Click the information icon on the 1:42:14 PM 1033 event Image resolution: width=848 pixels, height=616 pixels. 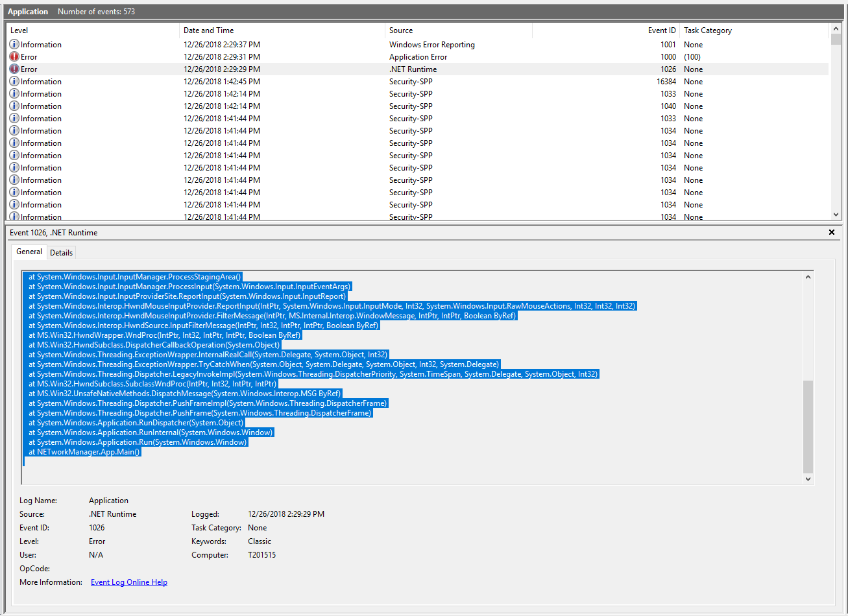14,93
